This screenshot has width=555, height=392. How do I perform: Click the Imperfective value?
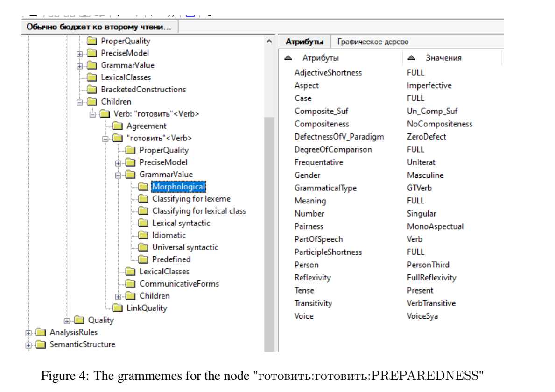pos(429,85)
